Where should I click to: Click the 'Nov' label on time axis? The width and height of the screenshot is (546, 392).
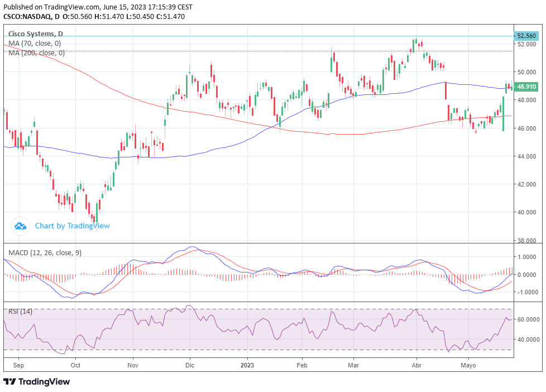point(133,365)
